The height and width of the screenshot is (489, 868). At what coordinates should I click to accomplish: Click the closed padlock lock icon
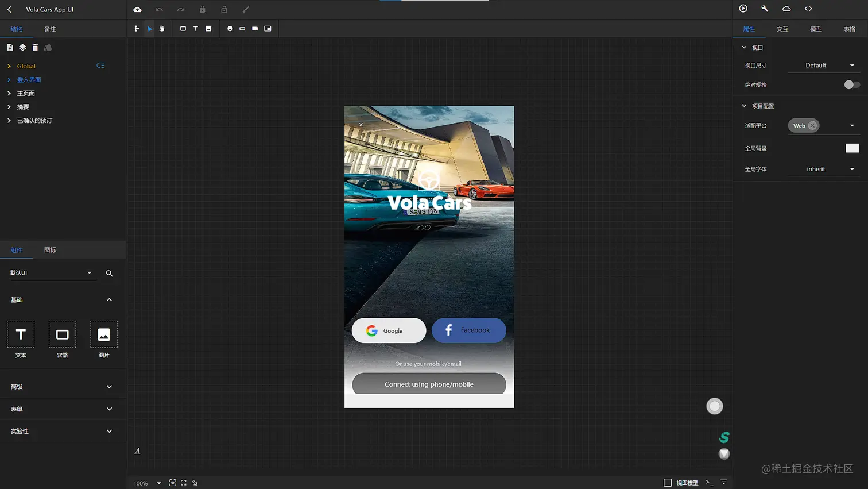point(202,9)
